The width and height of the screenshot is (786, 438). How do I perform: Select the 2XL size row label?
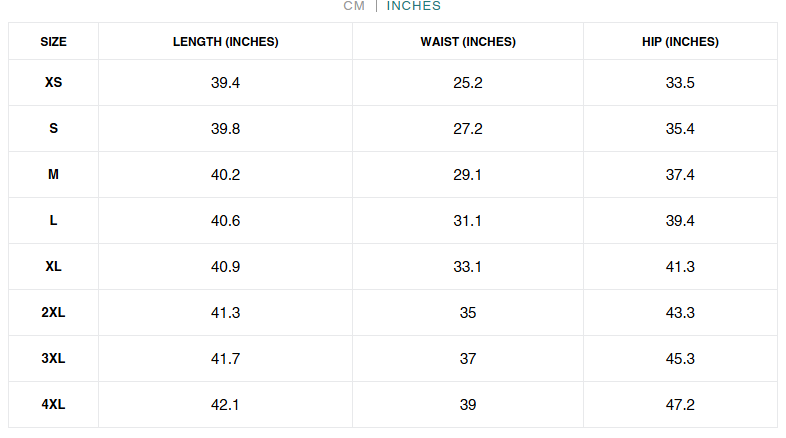(x=54, y=312)
